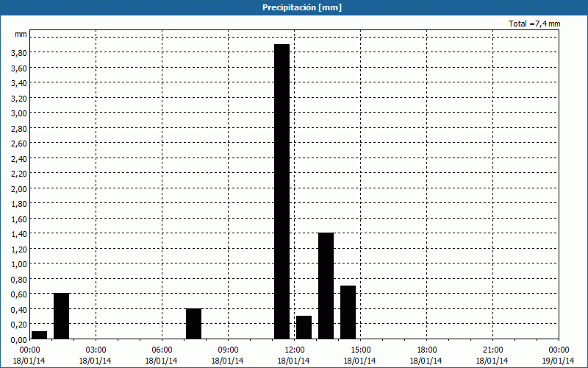
Task: Click the 2,40 y-axis label
Action: point(19,158)
